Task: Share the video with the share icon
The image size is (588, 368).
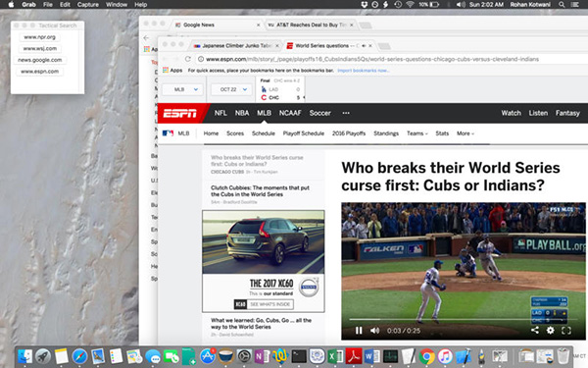Action: [x=535, y=330]
